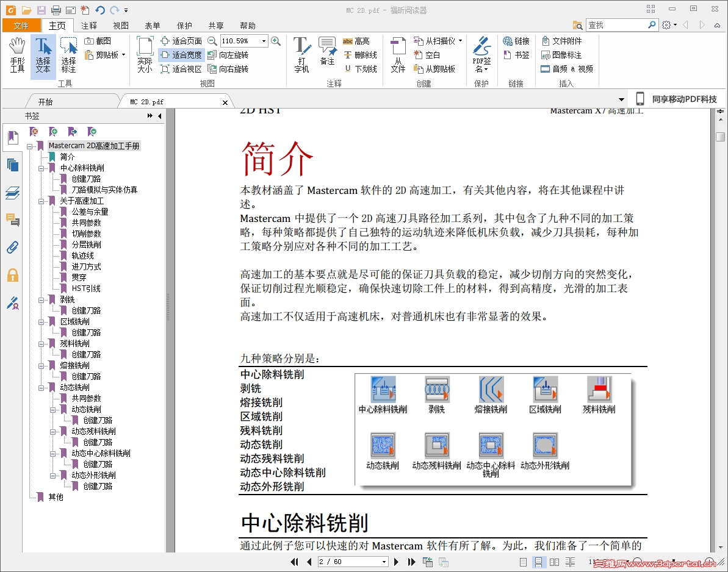Jump to the last page button
This screenshot has width=728, height=572.
411,562
